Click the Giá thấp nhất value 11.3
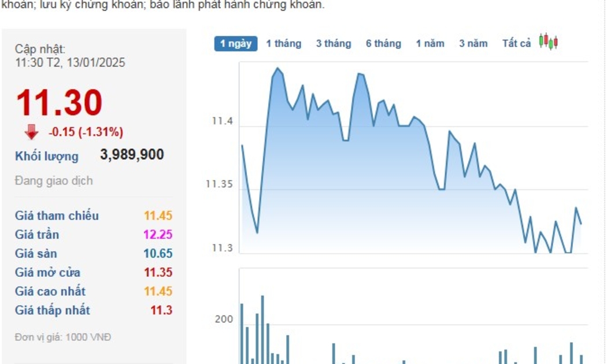 161,310
